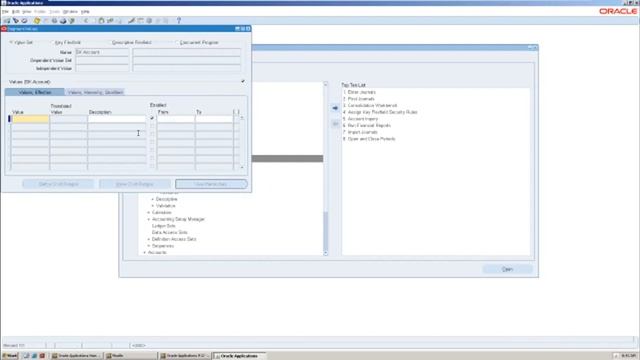Select the Concurrent Program radio button
Image resolution: width=640 pixels, height=360 pixels.
point(177,42)
